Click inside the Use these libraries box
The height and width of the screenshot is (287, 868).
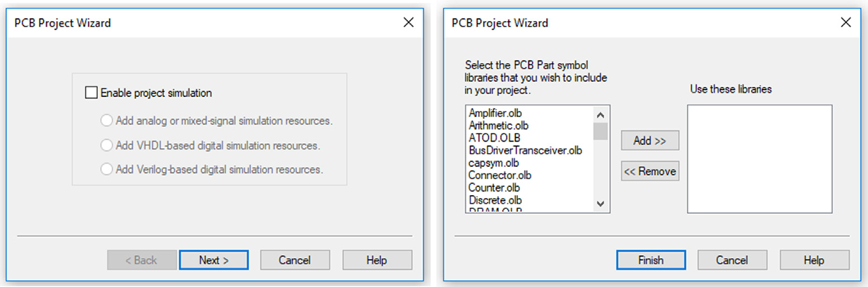(x=759, y=159)
